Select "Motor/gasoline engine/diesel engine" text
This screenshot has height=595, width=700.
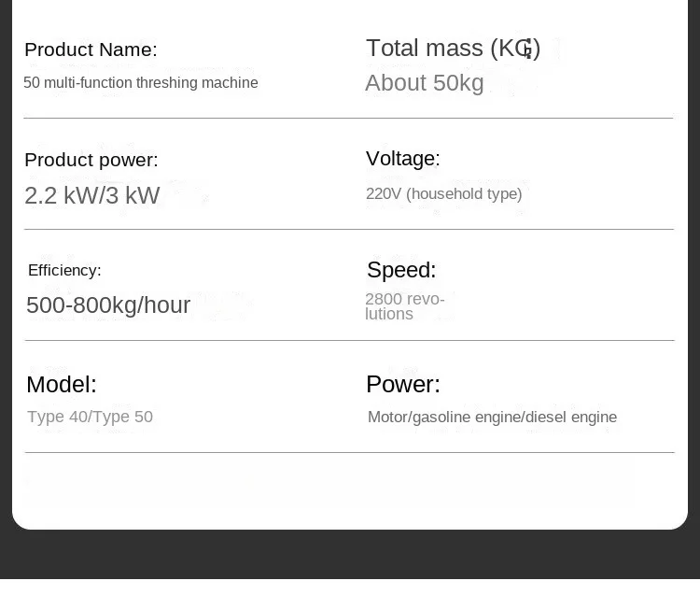pyautogui.click(x=492, y=417)
